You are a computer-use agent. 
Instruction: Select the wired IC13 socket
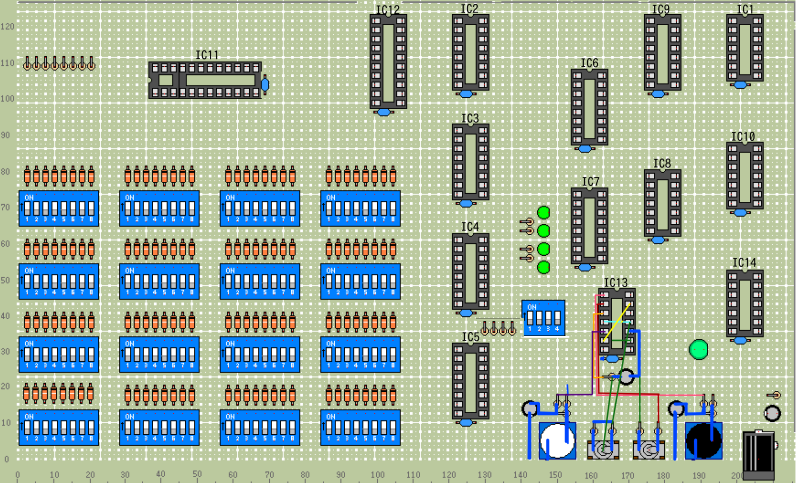click(617, 322)
